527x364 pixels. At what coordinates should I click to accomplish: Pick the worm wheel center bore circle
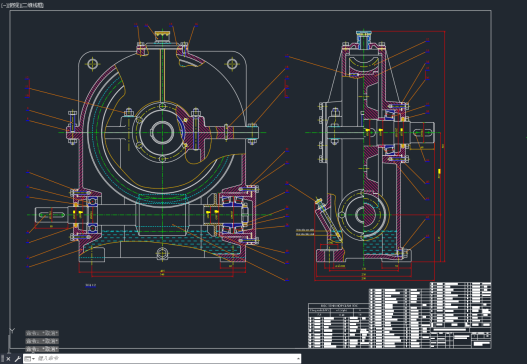(162, 132)
